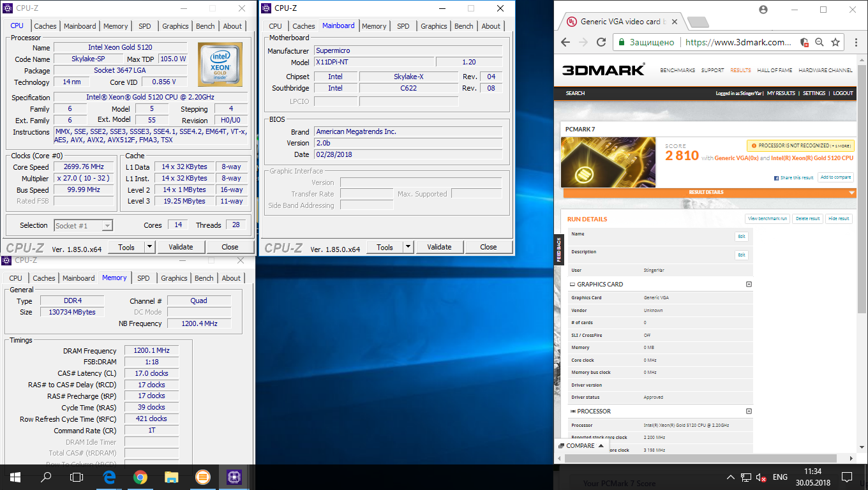Screen dimensions: 868x490
Task: Switch to Chrome via taskbar icon
Action: [x=140, y=477]
